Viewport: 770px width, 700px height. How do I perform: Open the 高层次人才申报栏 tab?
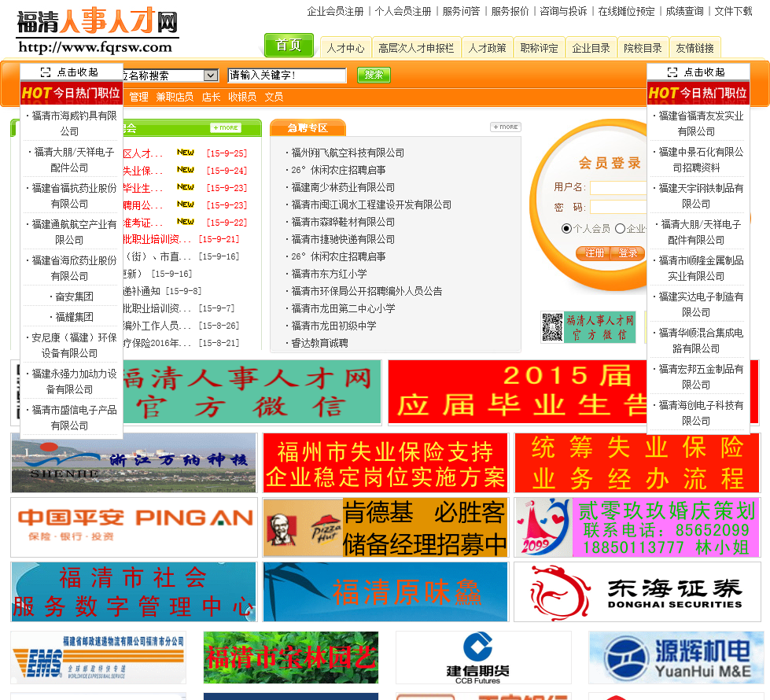pyautogui.click(x=416, y=48)
